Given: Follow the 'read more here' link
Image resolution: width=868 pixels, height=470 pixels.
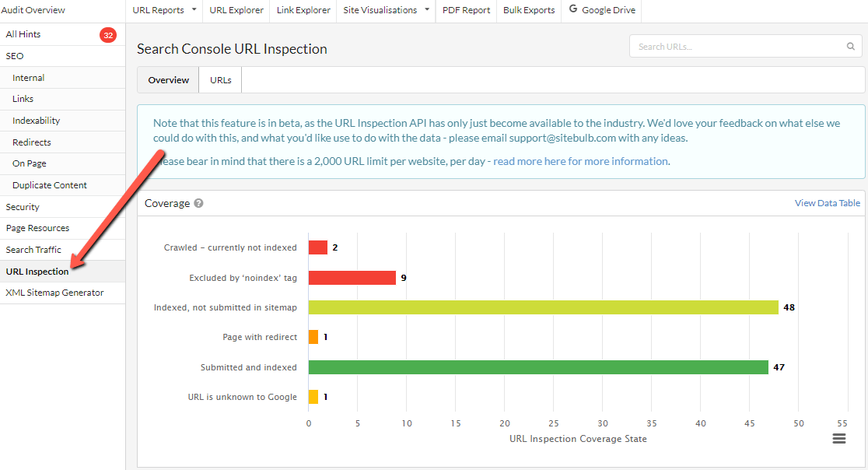Looking at the screenshot, I should tap(529, 161).
